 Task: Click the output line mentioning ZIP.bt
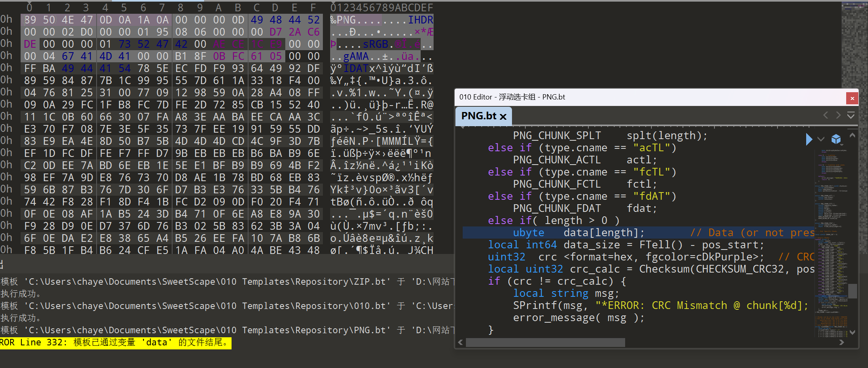pyautogui.click(x=227, y=281)
